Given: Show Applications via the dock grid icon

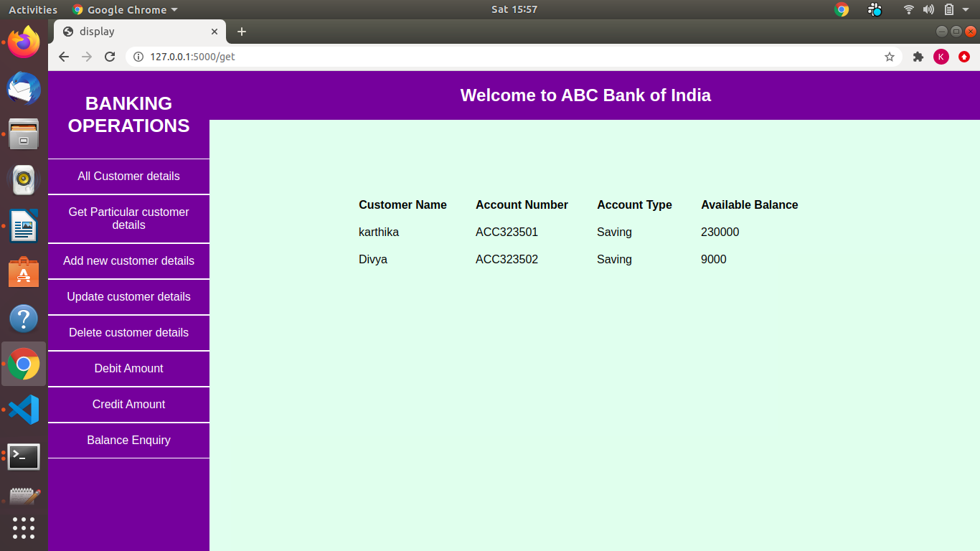Looking at the screenshot, I should pyautogui.click(x=24, y=528).
